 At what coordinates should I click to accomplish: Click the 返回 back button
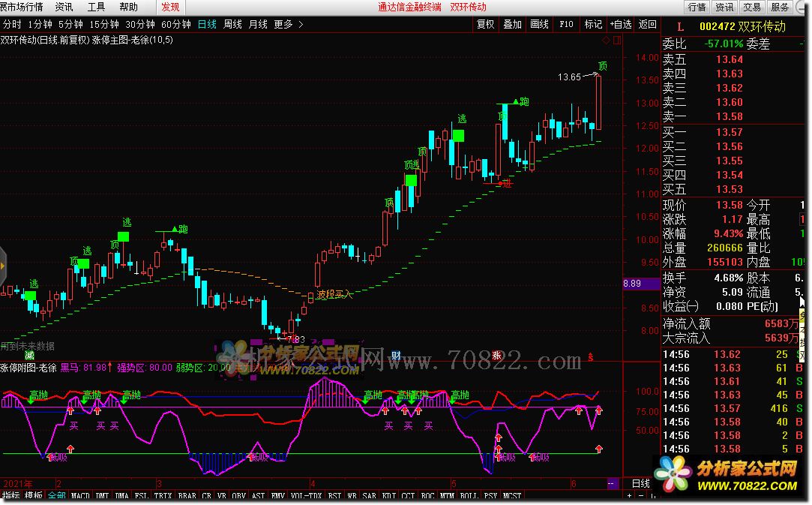click(x=647, y=24)
